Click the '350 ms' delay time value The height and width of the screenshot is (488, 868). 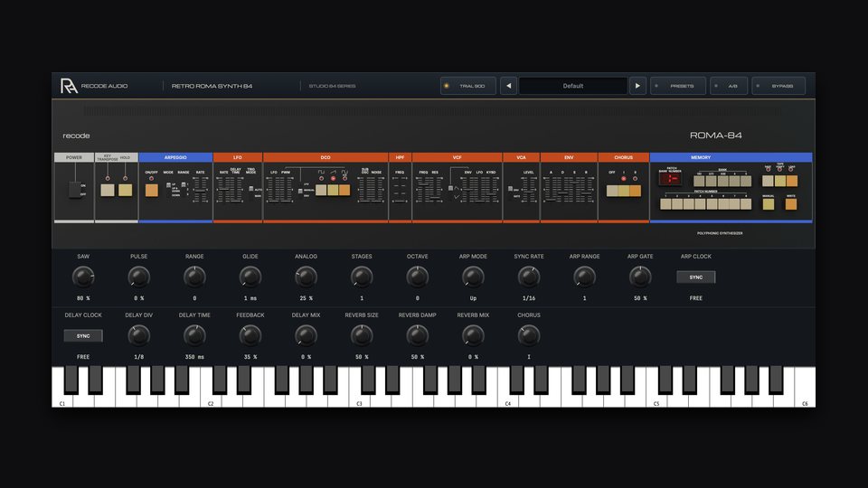click(194, 357)
